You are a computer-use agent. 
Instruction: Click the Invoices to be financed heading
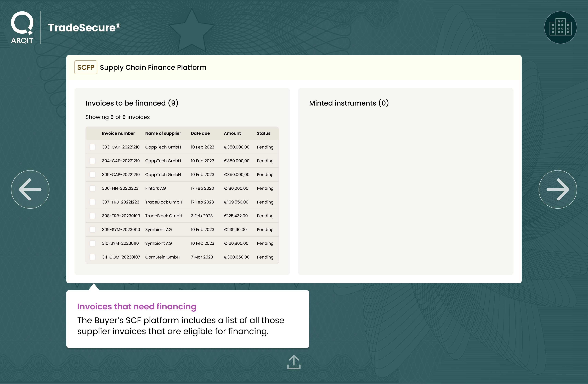[x=132, y=103]
